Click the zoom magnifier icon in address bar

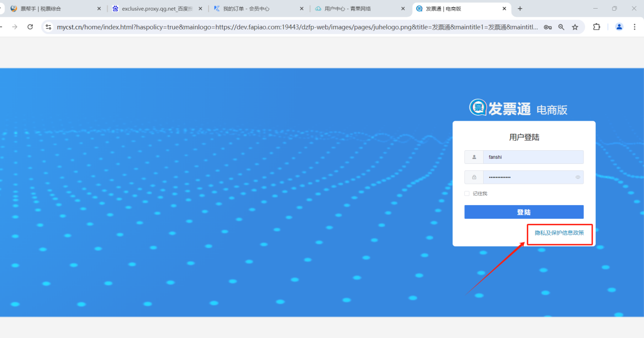click(x=561, y=27)
